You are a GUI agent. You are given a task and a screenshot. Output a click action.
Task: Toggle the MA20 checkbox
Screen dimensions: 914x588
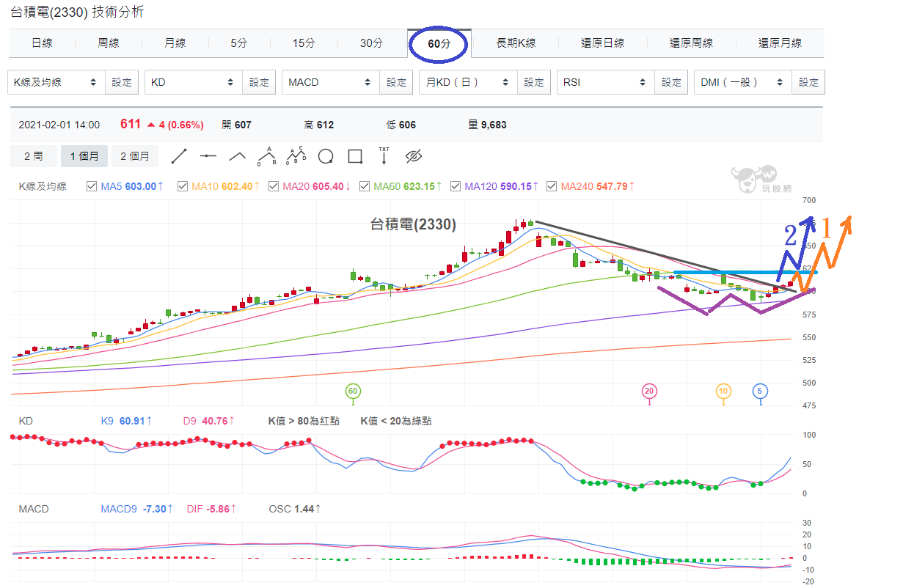click(x=274, y=186)
